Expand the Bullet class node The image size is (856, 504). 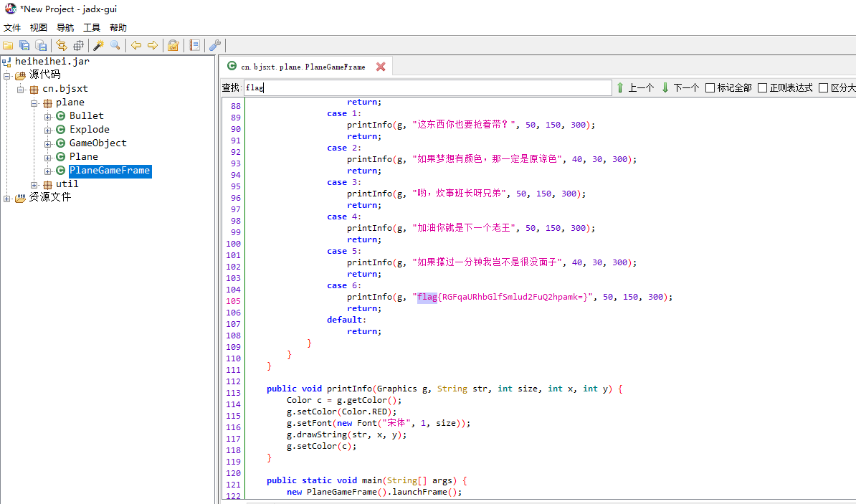click(47, 116)
